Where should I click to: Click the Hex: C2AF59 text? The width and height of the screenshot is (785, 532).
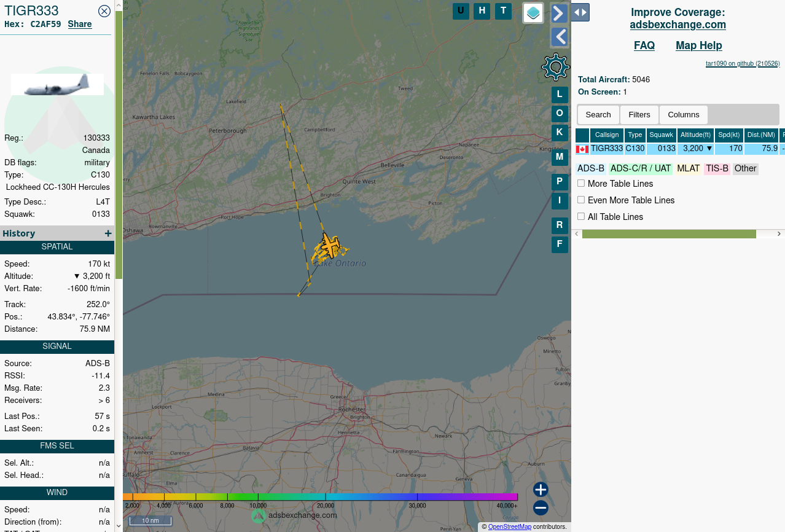(33, 24)
